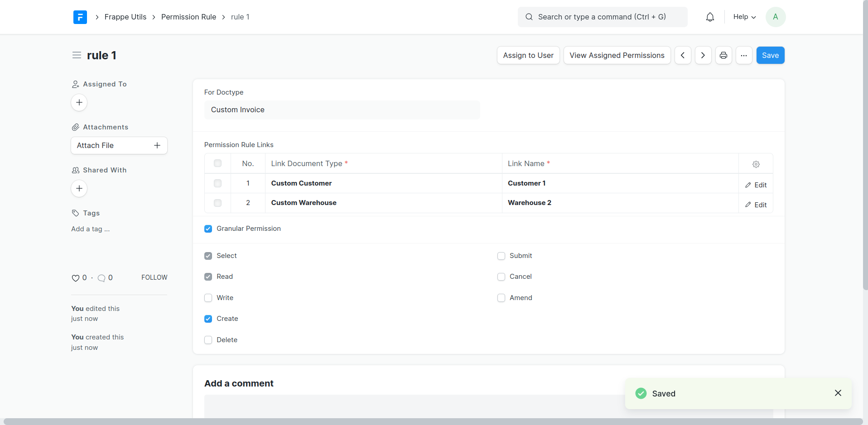Add assignee with plus under Assigned To

point(79,102)
